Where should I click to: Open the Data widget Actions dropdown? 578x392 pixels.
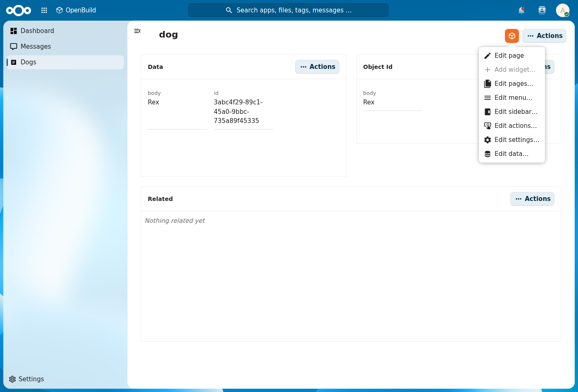317,67
